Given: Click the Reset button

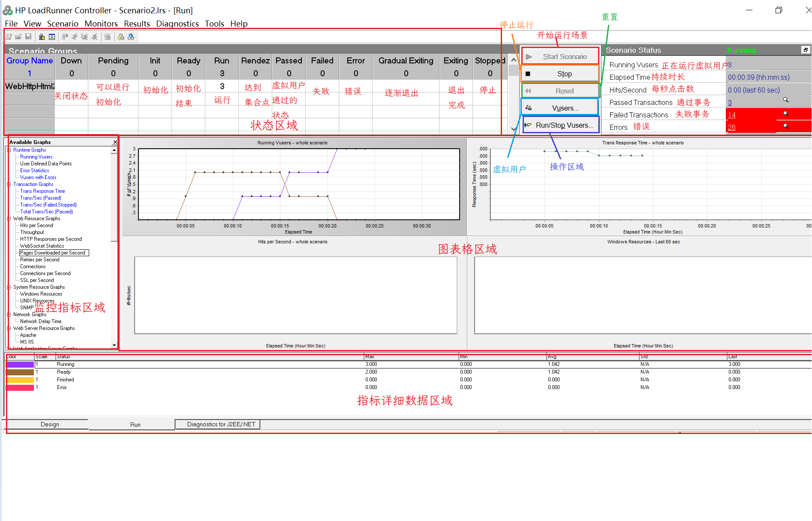Looking at the screenshot, I should [560, 91].
